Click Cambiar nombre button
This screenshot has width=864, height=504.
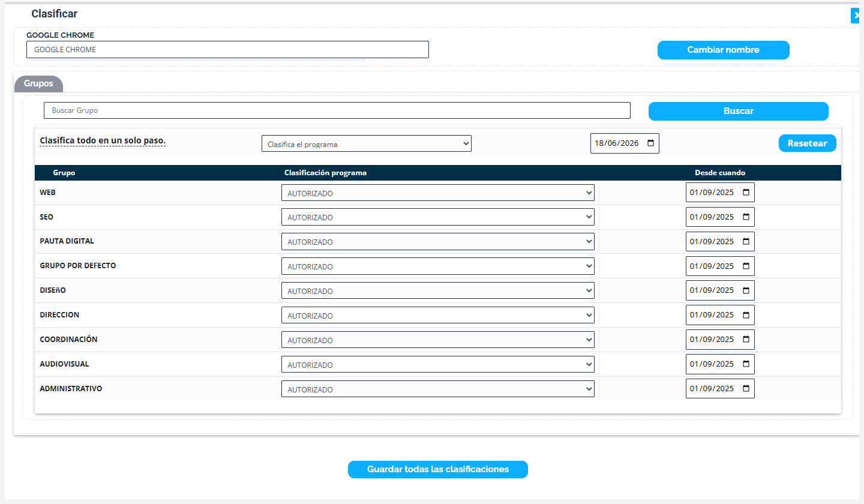[724, 50]
